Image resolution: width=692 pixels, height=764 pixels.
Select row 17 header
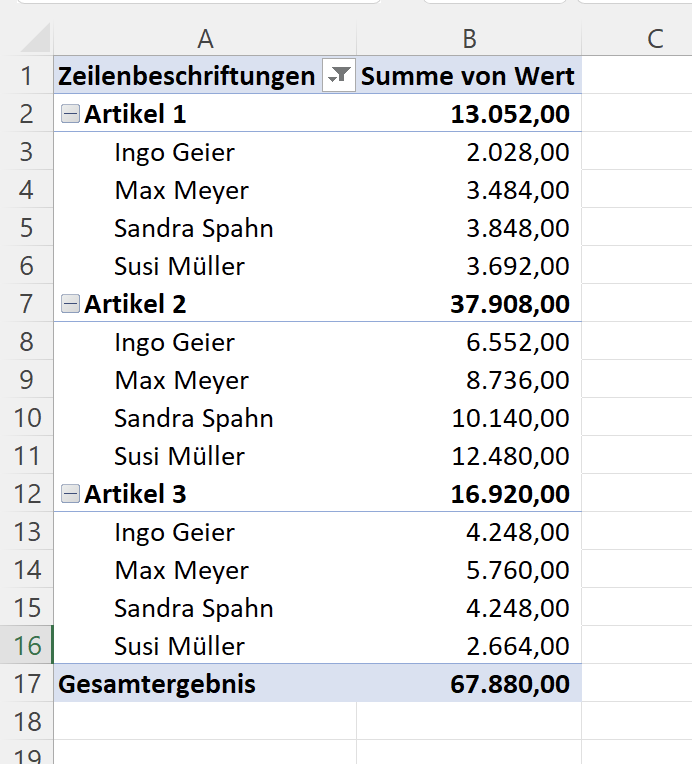[x=26, y=683]
